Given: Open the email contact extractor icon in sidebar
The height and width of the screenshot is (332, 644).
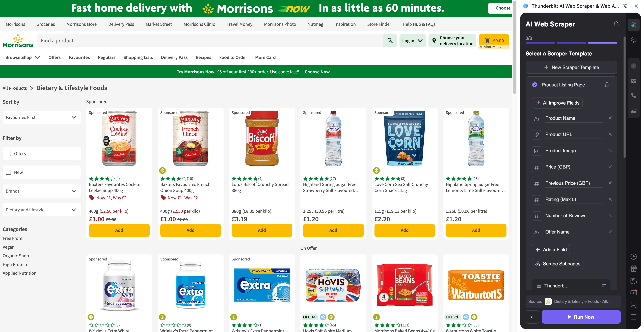Looking at the screenshot, I should 633,80.
